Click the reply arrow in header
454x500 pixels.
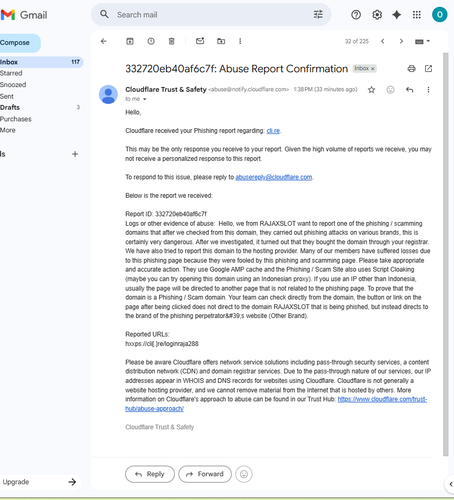tap(410, 90)
